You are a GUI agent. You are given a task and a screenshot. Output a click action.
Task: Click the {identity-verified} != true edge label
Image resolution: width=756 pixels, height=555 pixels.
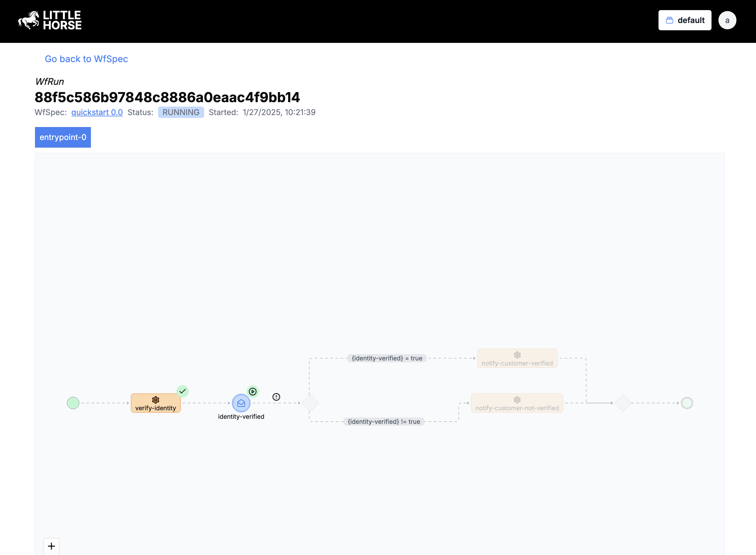click(384, 421)
